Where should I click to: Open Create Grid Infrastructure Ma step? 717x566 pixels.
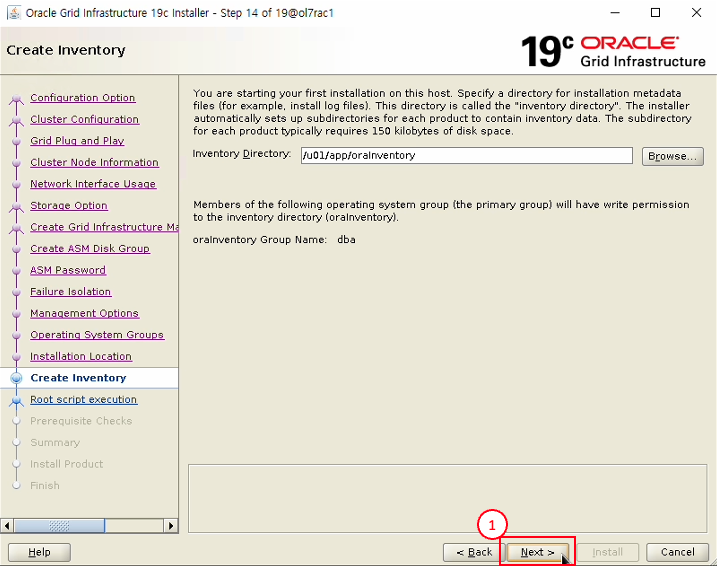point(104,227)
